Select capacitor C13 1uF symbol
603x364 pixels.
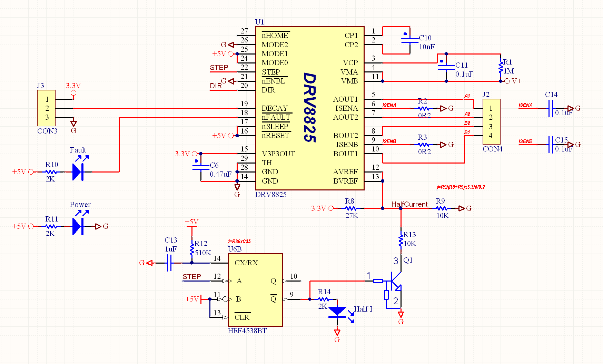coord(169,263)
